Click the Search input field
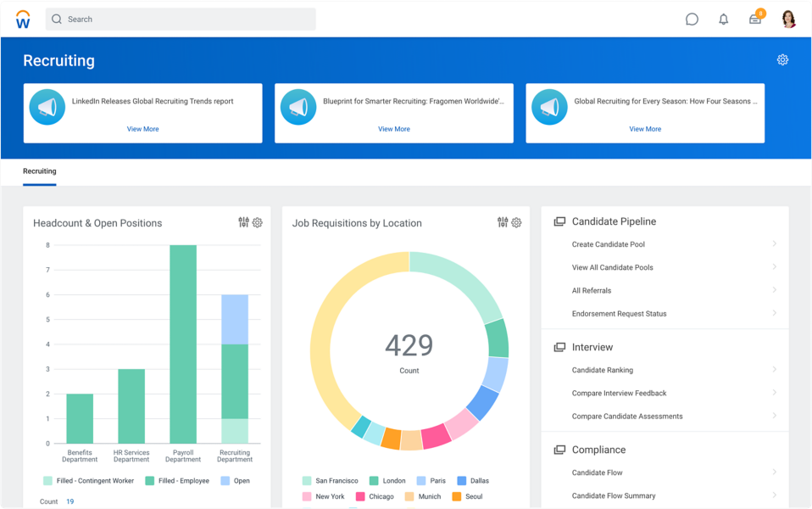The width and height of the screenshot is (812, 509). click(181, 20)
